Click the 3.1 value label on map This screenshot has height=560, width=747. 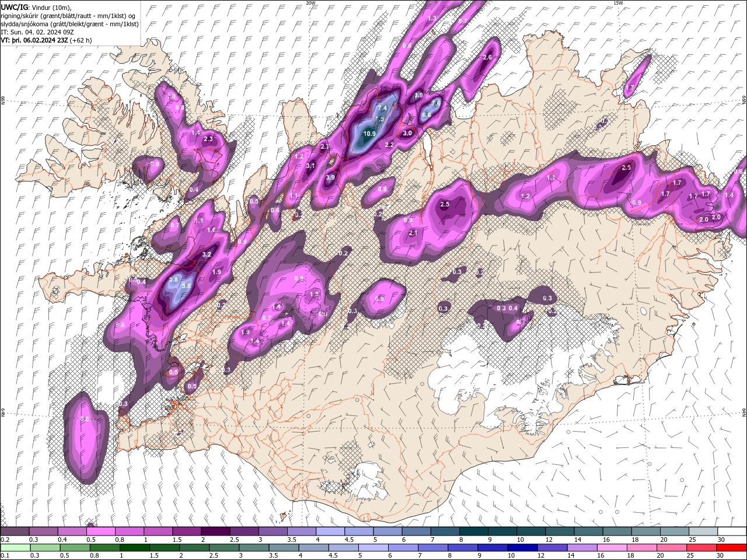311,166
